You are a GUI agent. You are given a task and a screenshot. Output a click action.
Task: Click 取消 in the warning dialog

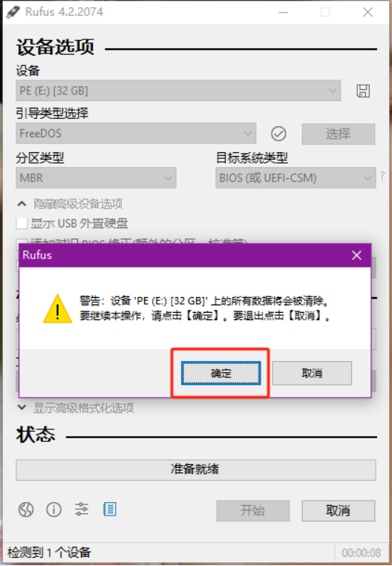pos(312,373)
